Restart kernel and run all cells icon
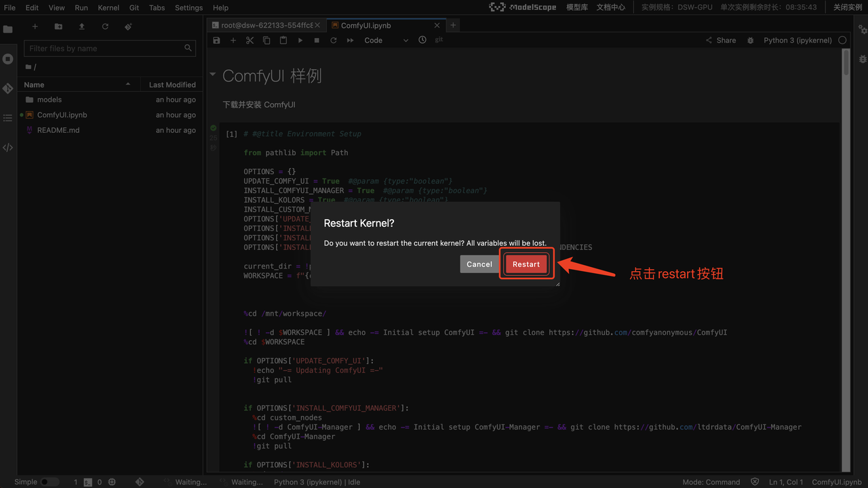 [351, 40]
